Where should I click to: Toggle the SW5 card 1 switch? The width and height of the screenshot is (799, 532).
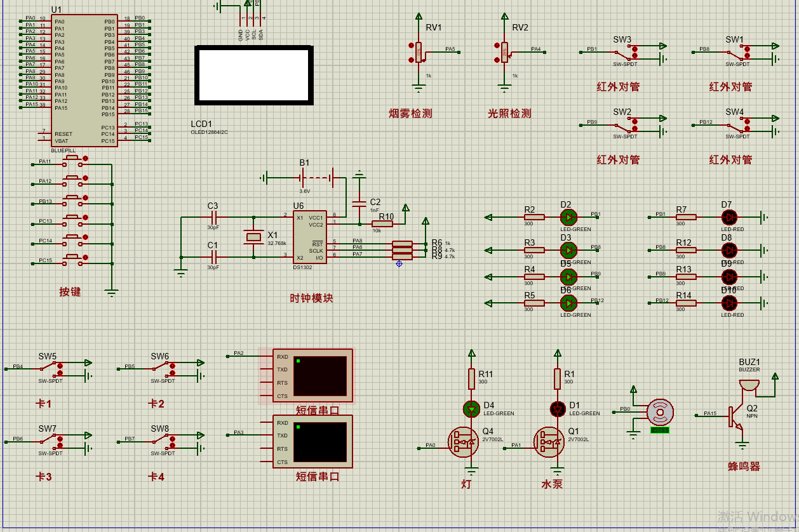pyautogui.click(x=50, y=369)
